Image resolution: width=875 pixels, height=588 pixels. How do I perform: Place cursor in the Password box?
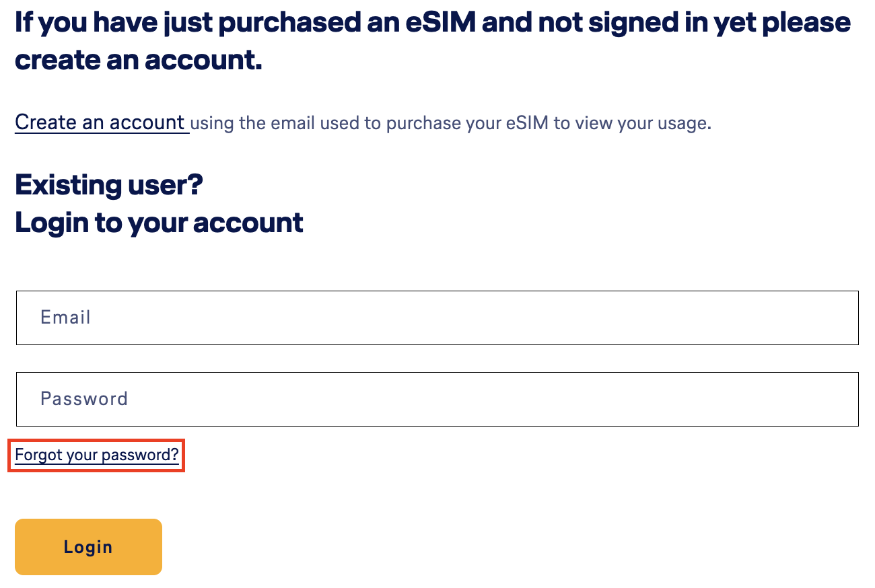click(x=437, y=399)
